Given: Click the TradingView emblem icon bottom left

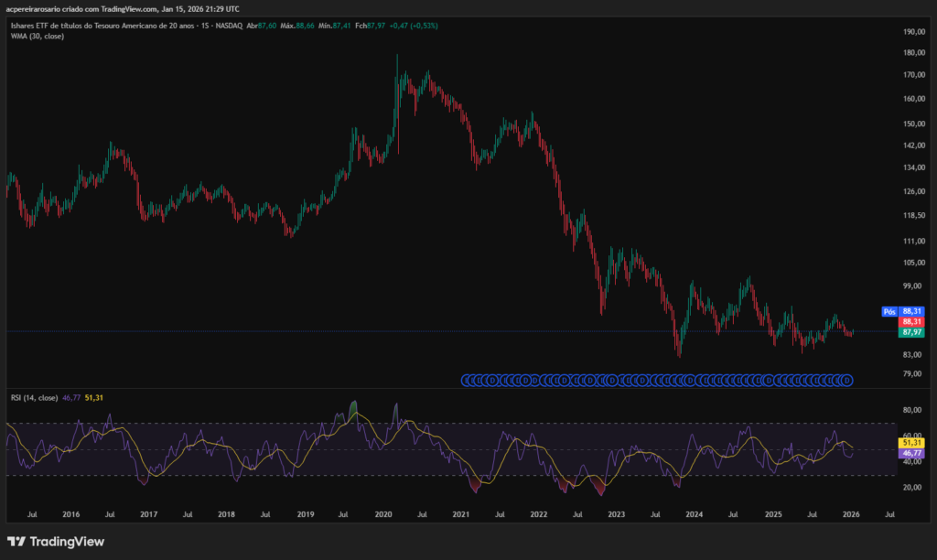Looking at the screenshot, I should 15,541.
